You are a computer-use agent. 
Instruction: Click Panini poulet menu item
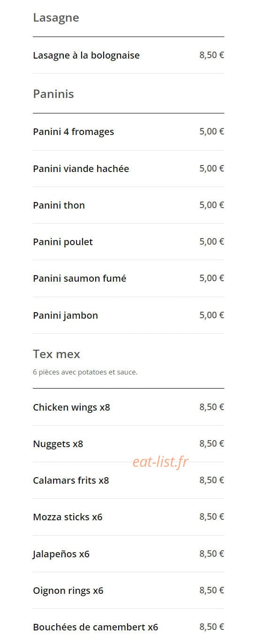point(129,241)
